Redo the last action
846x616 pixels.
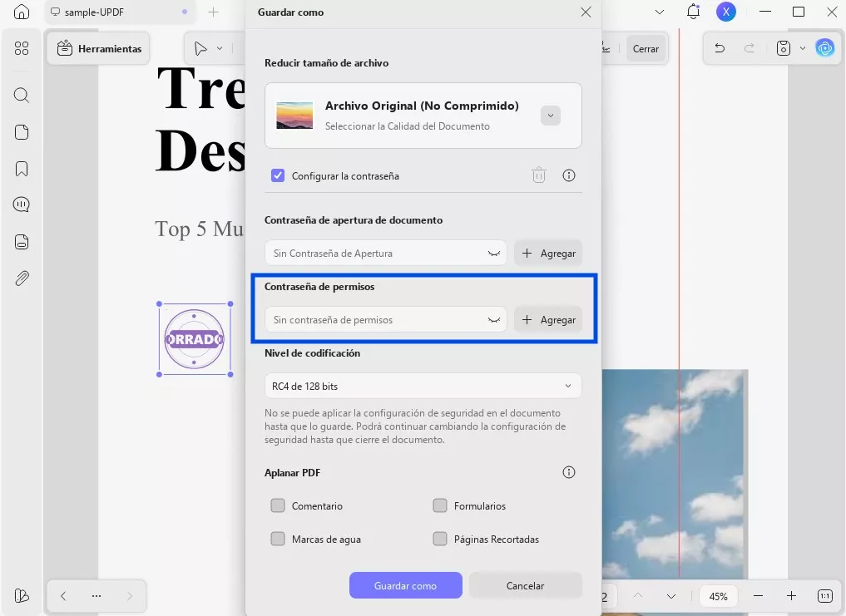[x=750, y=48]
